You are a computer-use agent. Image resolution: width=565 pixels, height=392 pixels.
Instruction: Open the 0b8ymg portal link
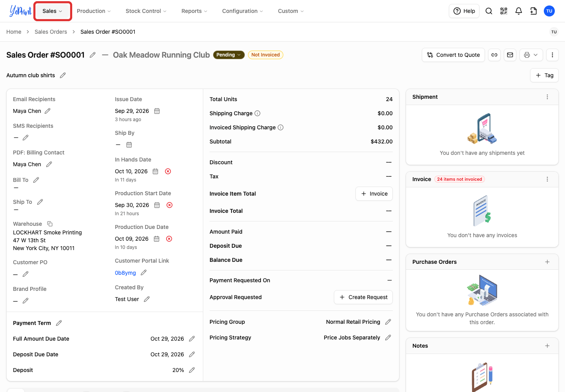(x=125, y=273)
